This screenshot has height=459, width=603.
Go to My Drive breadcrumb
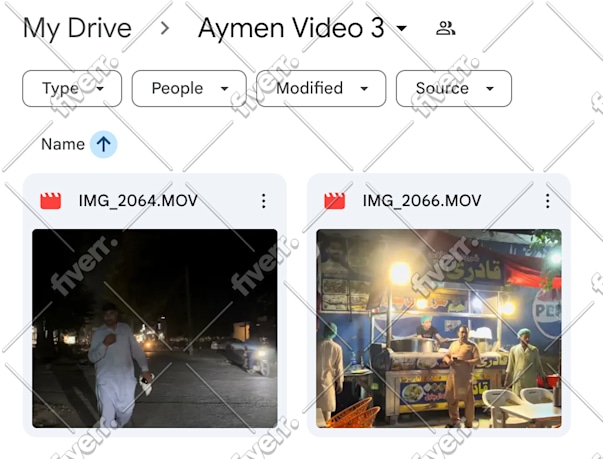[x=77, y=28]
